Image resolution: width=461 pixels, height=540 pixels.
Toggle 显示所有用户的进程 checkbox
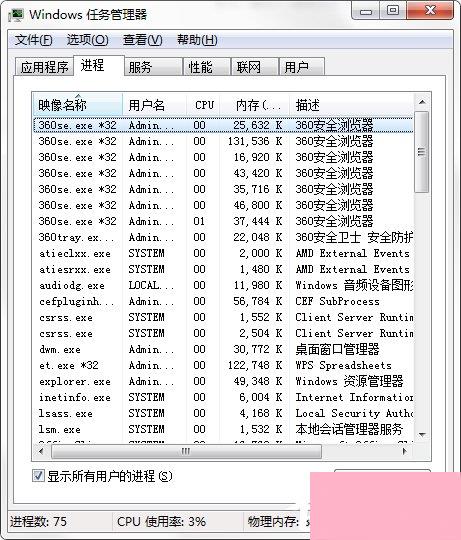click(x=38, y=476)
